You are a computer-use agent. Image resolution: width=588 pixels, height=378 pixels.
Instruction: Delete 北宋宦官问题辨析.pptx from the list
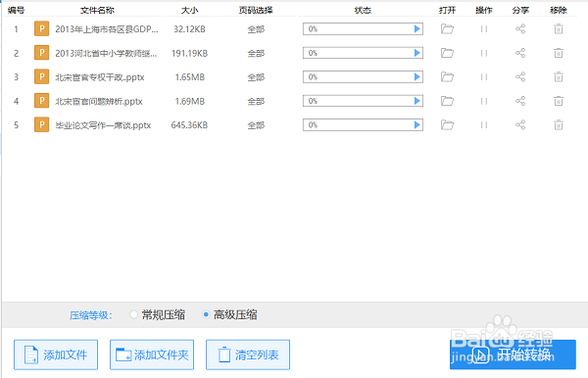pos(559,101)
